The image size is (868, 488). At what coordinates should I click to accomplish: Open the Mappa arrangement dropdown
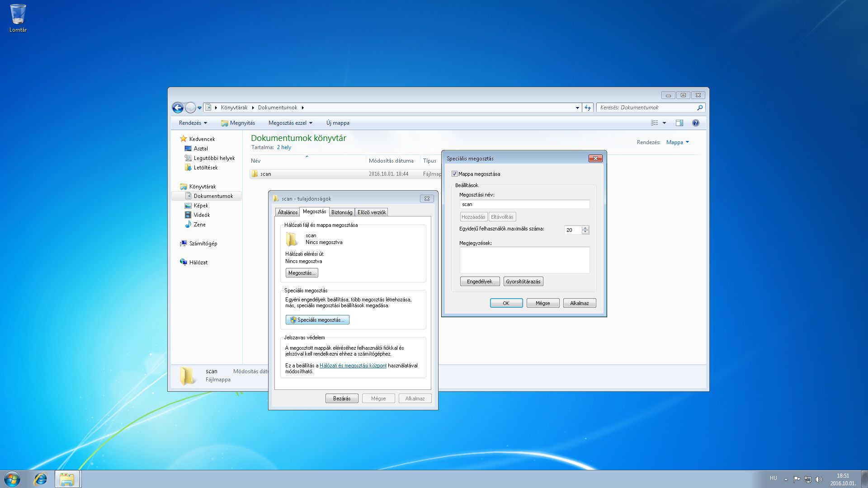tap(678, 142)
